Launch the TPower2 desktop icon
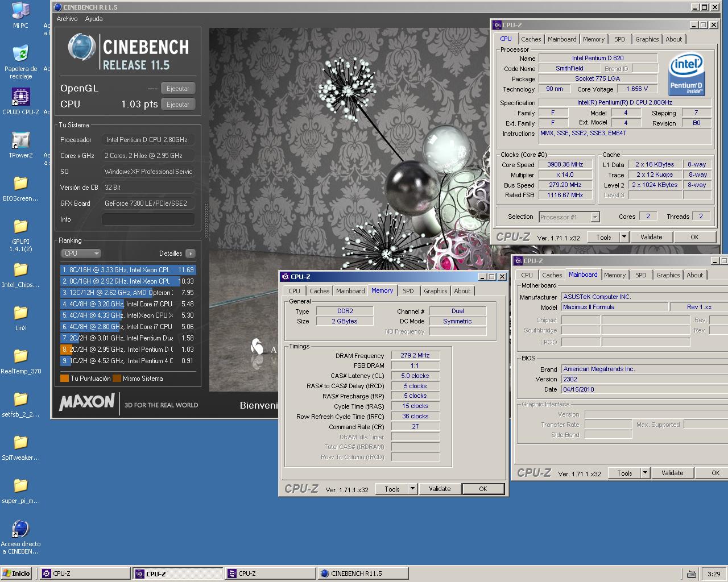The width and height of the screenshot is (728, 582). tap(20, 145)
